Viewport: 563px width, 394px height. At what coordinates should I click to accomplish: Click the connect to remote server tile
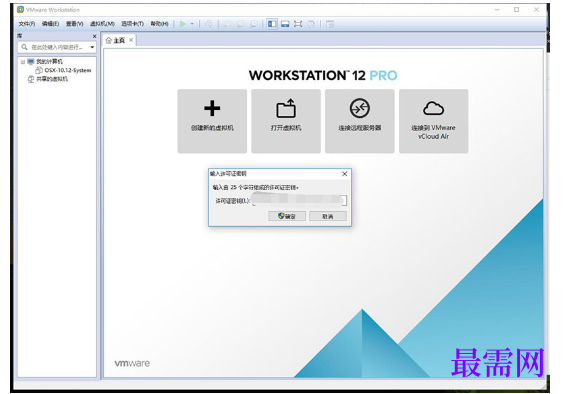point(360,121)
